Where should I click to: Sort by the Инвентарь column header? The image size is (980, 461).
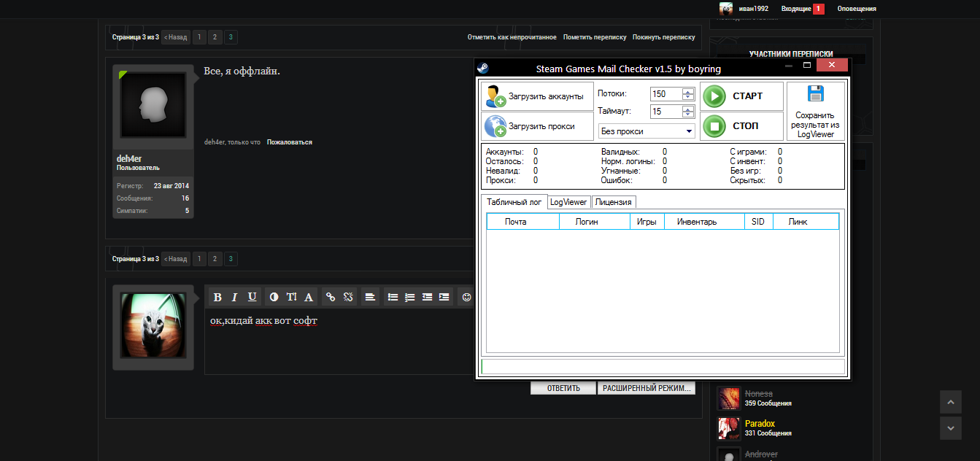[704, 222]
